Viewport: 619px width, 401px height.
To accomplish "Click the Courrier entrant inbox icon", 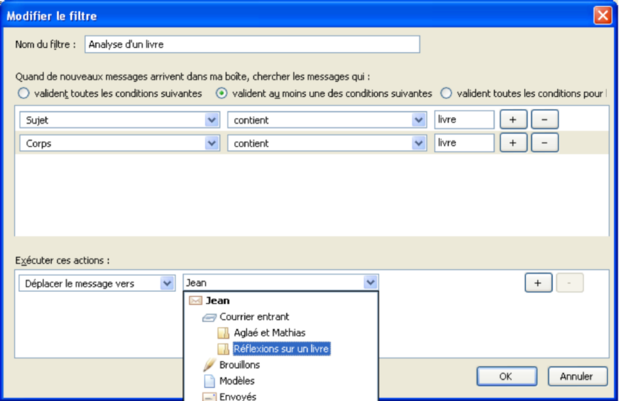I will 210,317.
